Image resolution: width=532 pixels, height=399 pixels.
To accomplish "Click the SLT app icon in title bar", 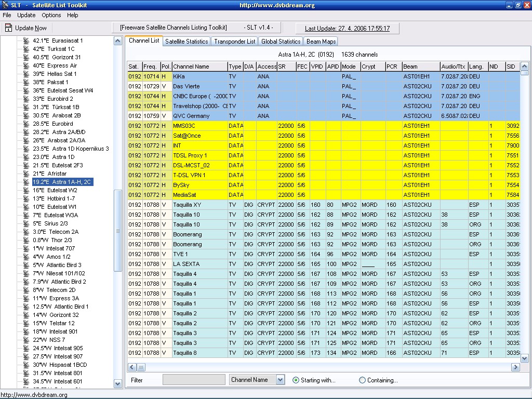I will [5, 5].
